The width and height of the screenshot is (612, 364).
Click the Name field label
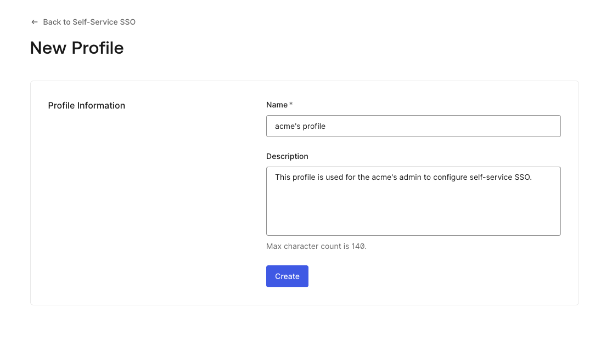point(277,105)
